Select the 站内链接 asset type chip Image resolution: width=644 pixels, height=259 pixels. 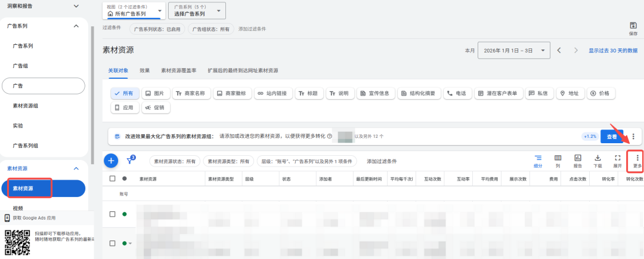point(273,93)
